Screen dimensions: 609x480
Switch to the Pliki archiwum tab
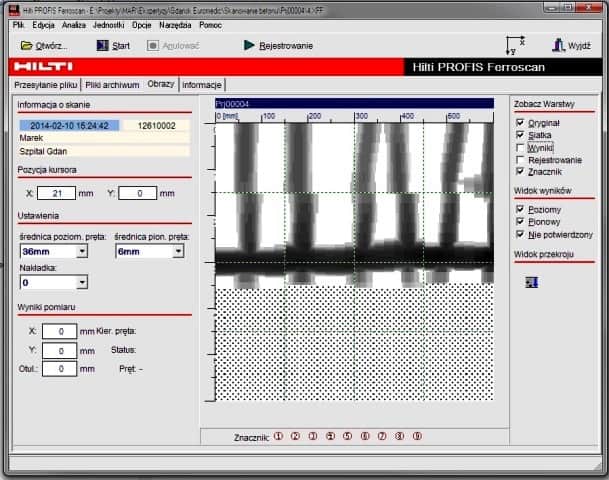pos(112,85)
